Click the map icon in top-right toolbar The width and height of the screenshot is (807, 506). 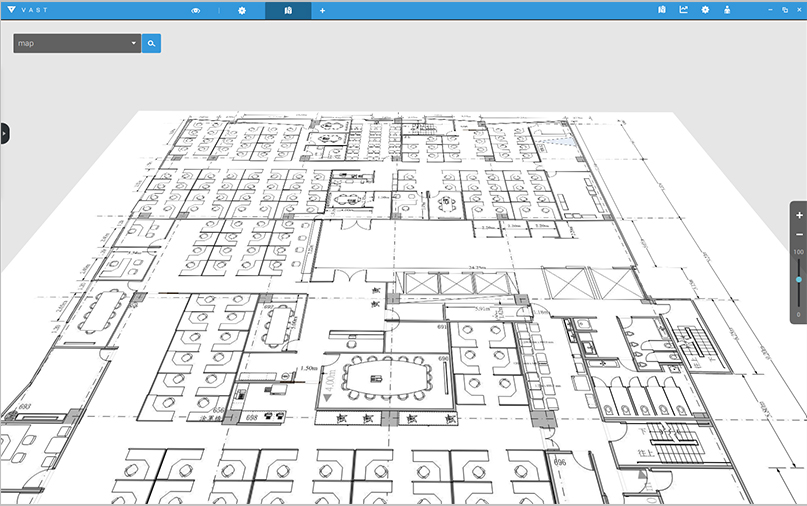tap(662, 10)
